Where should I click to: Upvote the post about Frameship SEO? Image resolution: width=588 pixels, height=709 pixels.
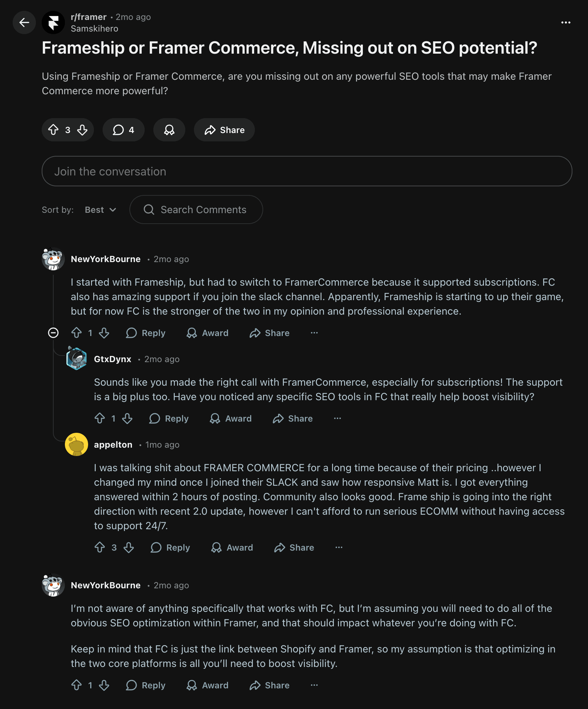[x=54, y=129]
